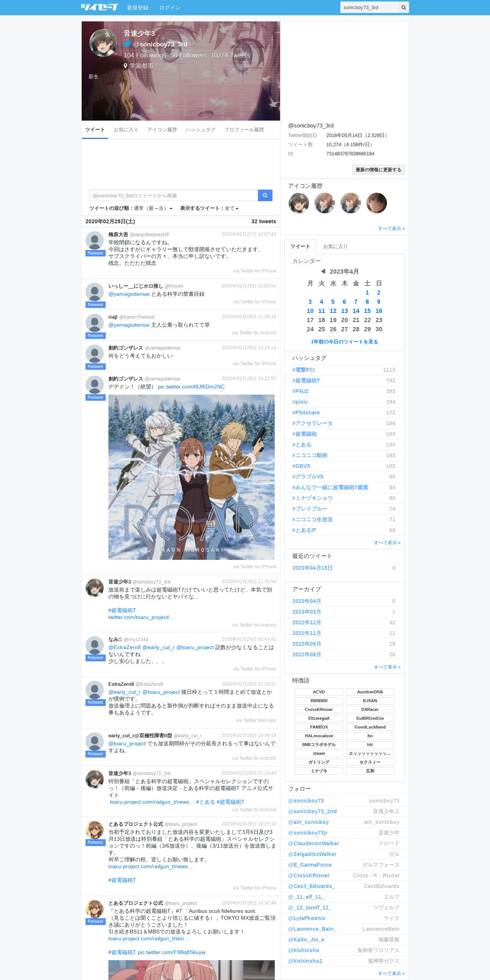The image size is (490, 980).
Task: Click avatar of 梅原大吾 tweet
Action: click(x=95, y=240)
